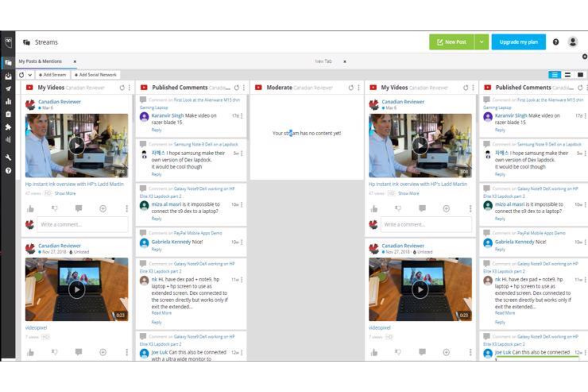Open the Streams section in the sidebar
This screenshot has height=392, width=588.
(x=8, y=62)
